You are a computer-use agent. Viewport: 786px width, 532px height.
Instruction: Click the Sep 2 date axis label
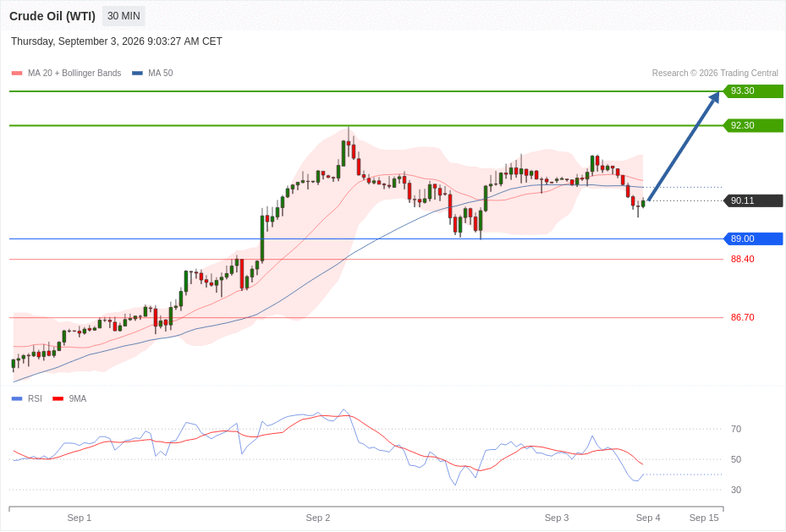(x=318, y=518)
